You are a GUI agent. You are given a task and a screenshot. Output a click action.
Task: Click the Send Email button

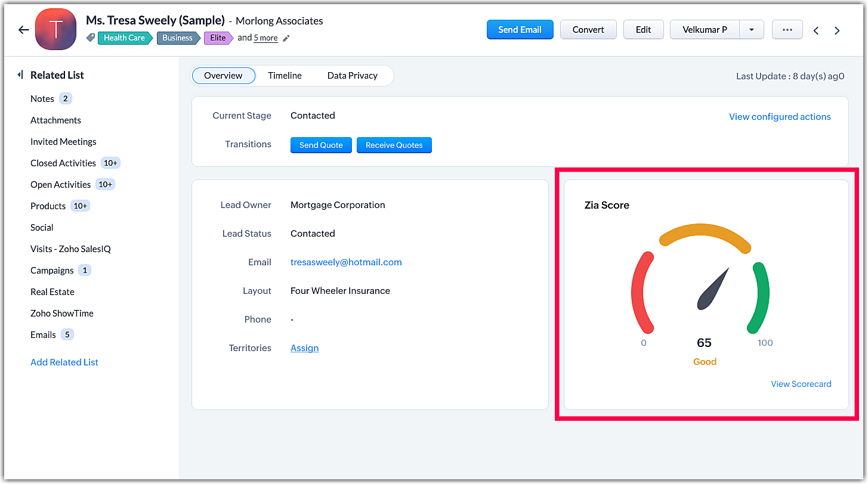click(520, 30)
